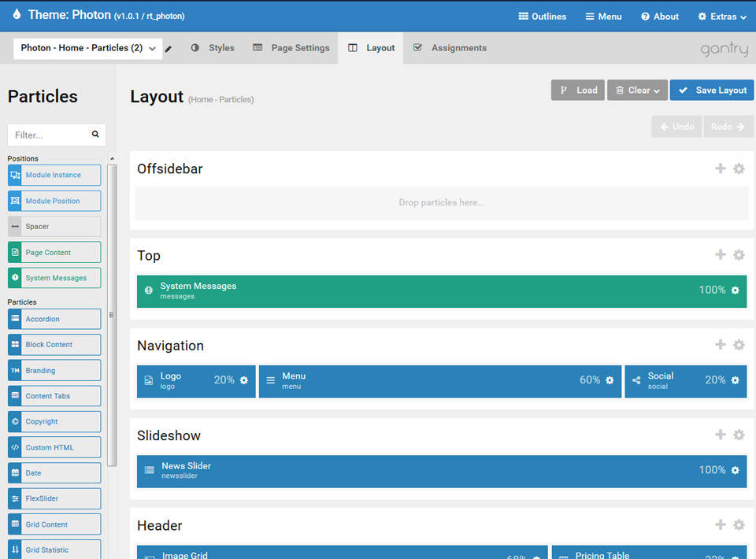Switch to the Page Settings tab
The height and width of the screenshot is (559, 756).
(x=291, y=48)
